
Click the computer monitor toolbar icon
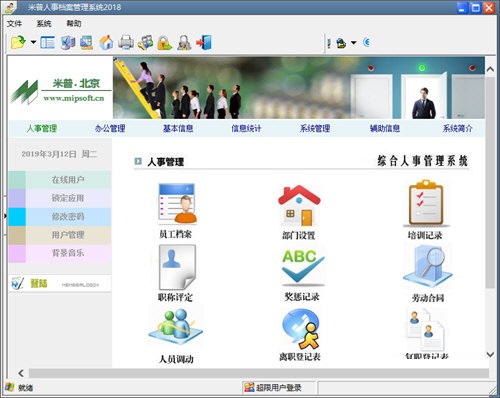pyautogui.click(x=68, y=43)
